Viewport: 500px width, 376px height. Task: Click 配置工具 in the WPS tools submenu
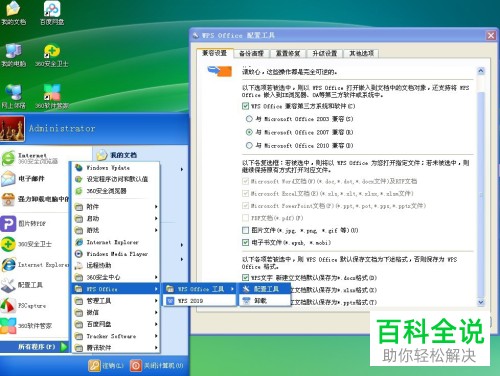click(x=265, y=289)
